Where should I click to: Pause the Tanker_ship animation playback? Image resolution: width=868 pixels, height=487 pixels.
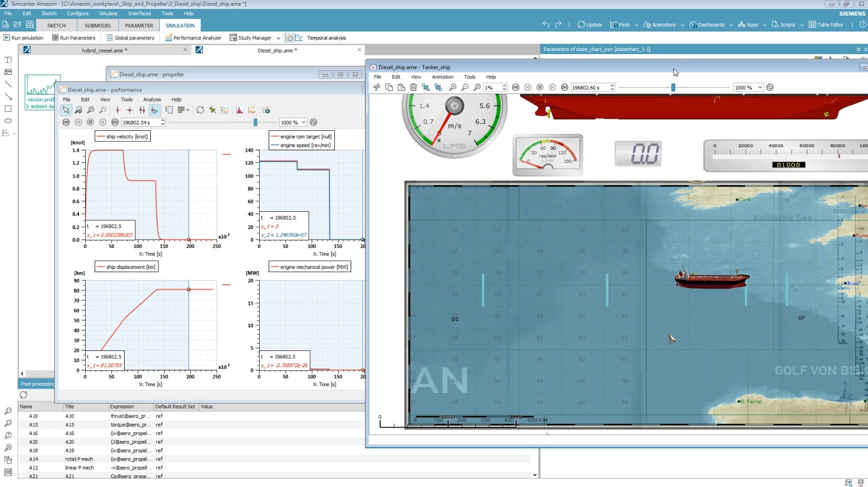[x=540, y=87]
